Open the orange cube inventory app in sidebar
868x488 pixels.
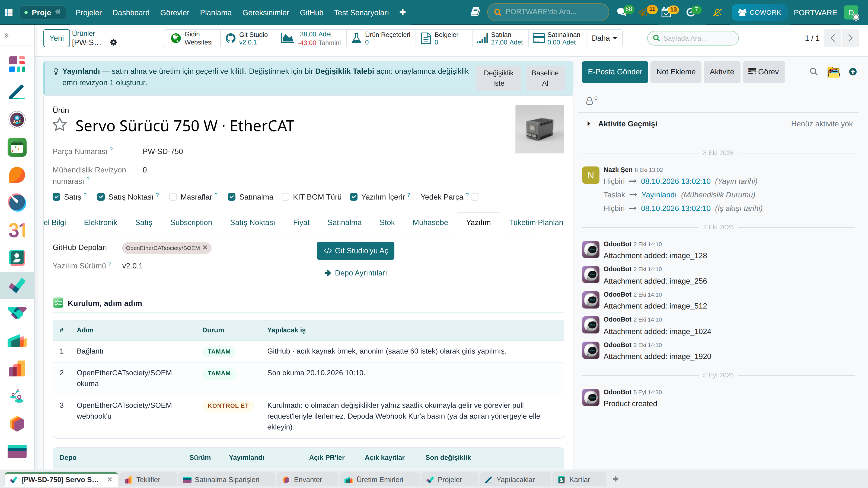click(17, 424)
